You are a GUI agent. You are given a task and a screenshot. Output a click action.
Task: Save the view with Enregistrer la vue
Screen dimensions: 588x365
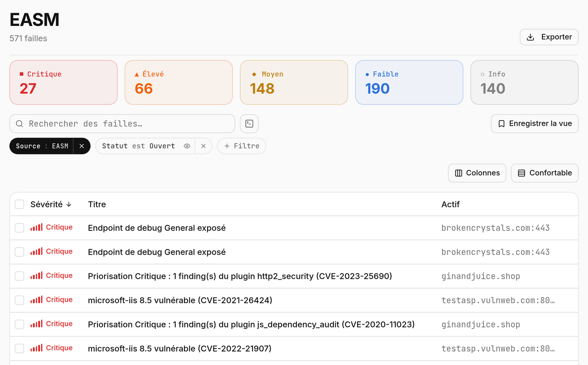(535, 124)
